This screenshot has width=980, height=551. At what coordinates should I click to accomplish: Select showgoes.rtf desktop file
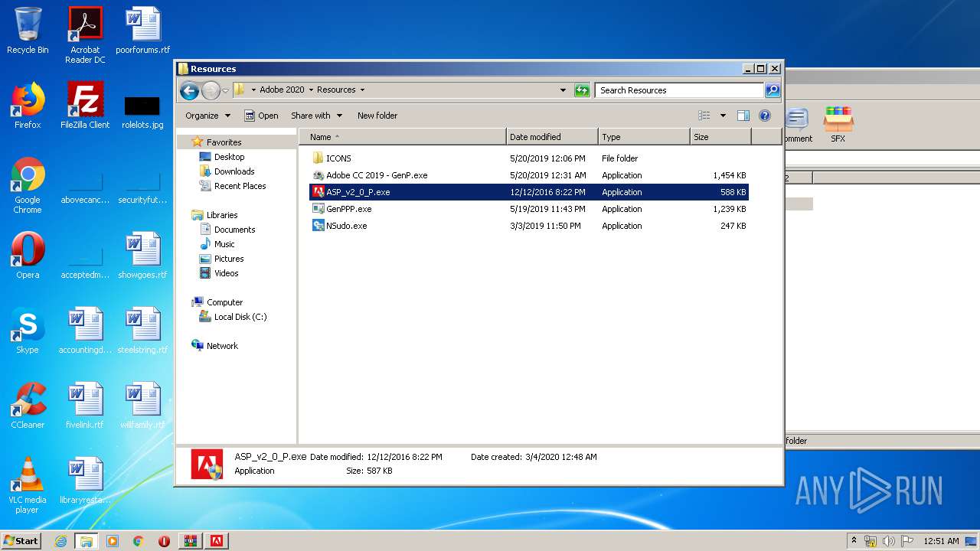click(142, 256)
